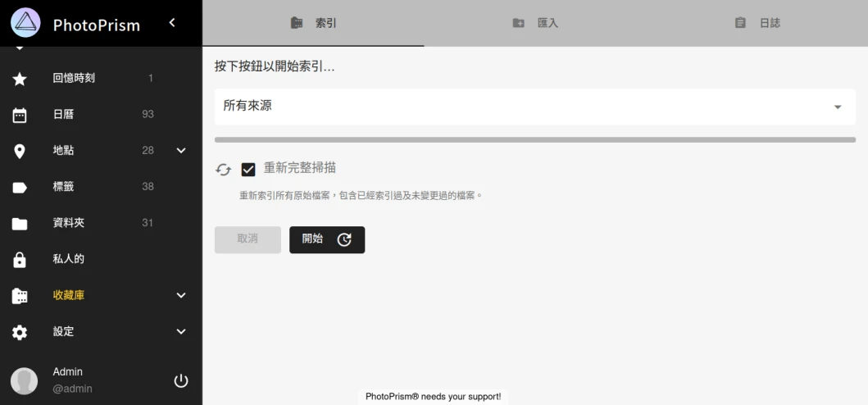Uncheck the 重新完整掃描 checkbox
Image resolution: width=868 pixels, height=405 pixels.
[x=248, y=170]
